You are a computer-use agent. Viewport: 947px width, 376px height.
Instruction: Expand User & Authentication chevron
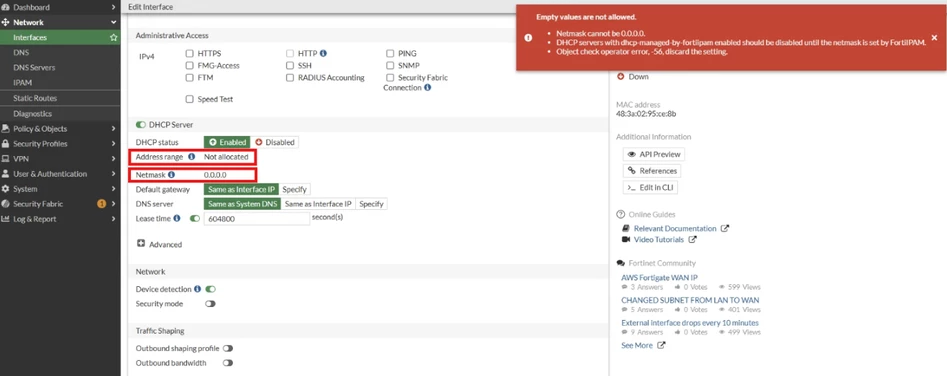pos(114,174)
